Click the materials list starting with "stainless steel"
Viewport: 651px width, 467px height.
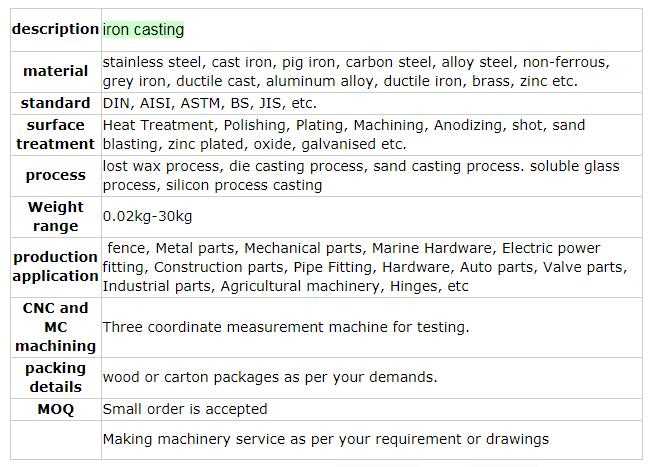click(355, 72)
